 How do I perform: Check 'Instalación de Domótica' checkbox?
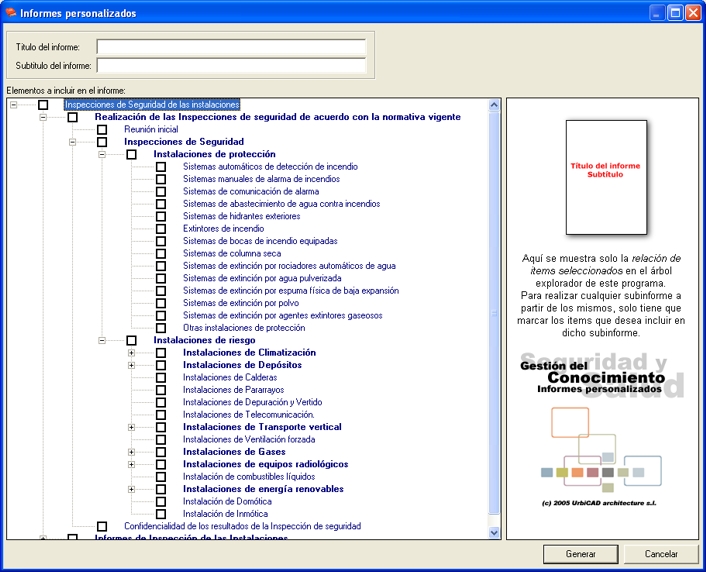point(161,501)
